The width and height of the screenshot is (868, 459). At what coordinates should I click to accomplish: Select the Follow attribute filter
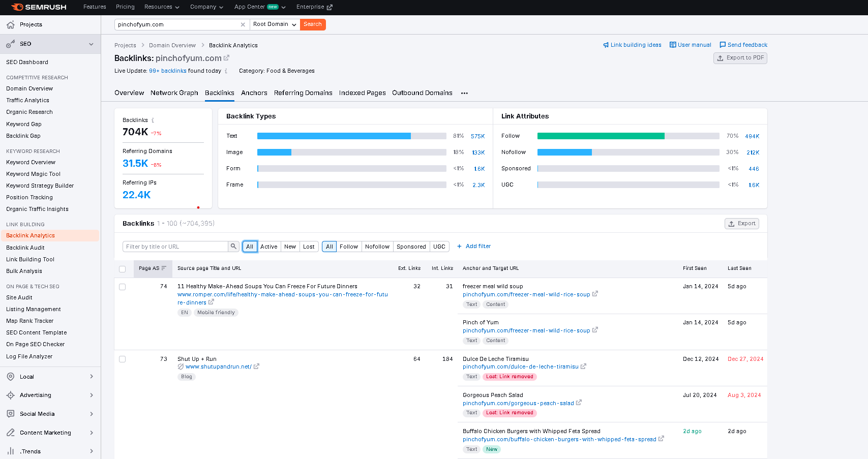(349, 247)
